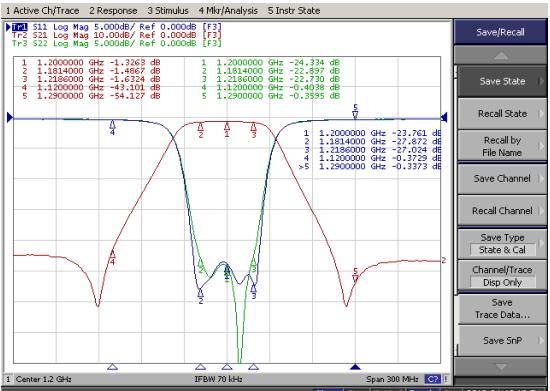Click Recall Channel button
The height and width of the screenshot is (391, 550).
click(502, 211)
